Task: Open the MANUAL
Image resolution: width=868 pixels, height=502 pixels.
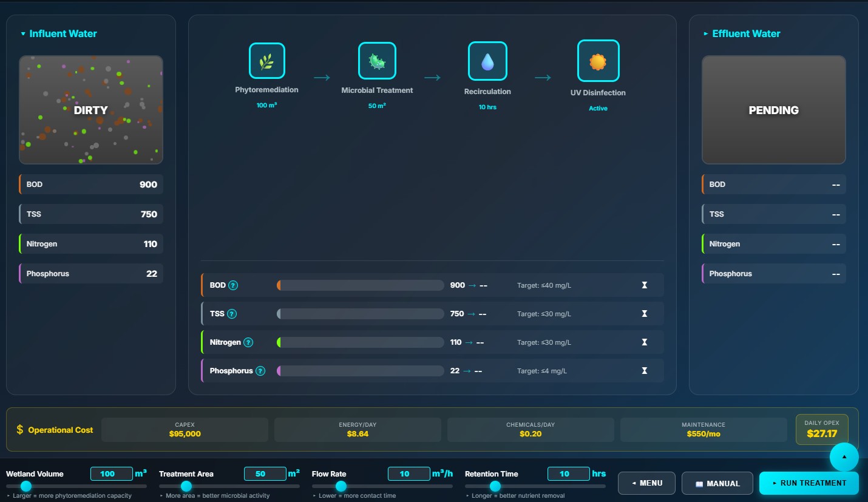Action: [717, 483]
